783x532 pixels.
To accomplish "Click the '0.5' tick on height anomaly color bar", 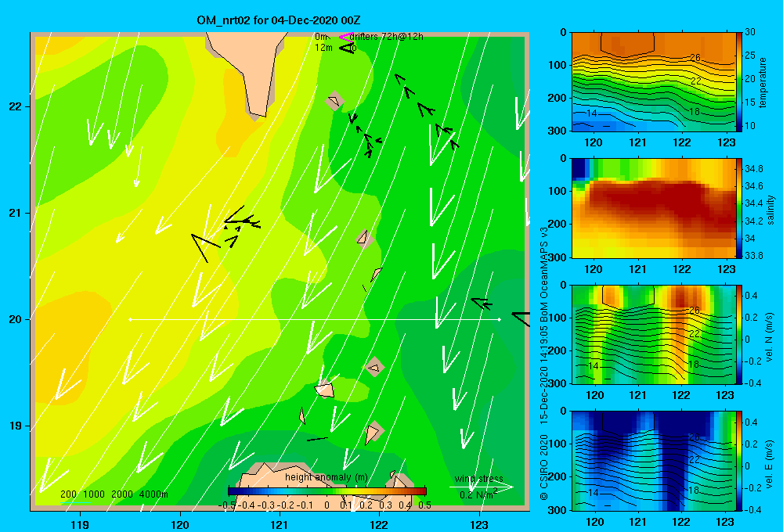I will 424,505.
